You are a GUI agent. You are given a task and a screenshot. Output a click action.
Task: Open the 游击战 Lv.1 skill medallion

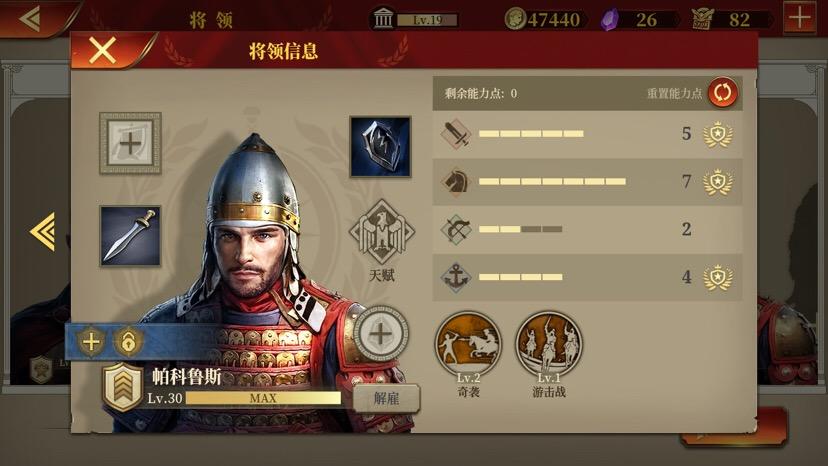coord(549,344)
